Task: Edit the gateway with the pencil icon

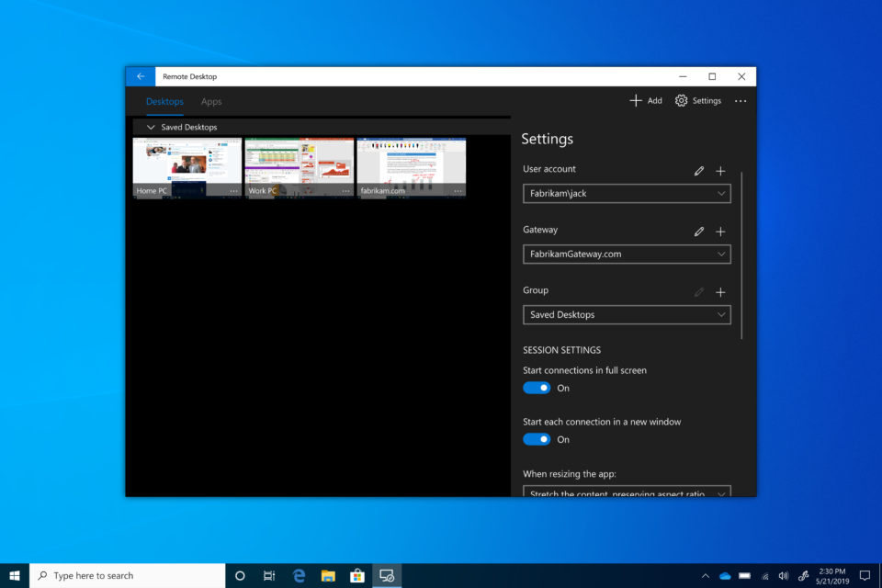Action: [699, 232]
